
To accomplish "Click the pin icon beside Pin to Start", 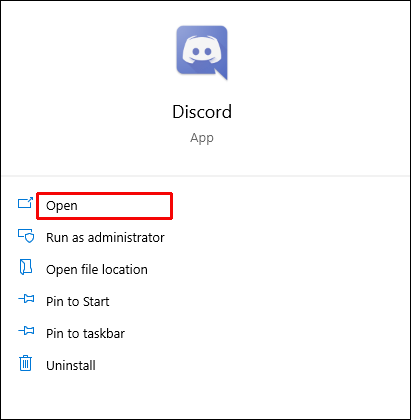I will click(26, 299).
